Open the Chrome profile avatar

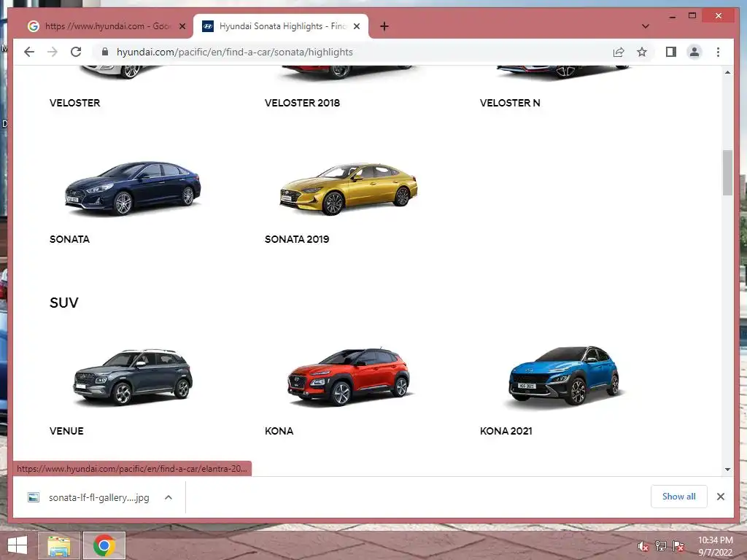(x=694, y=52)
